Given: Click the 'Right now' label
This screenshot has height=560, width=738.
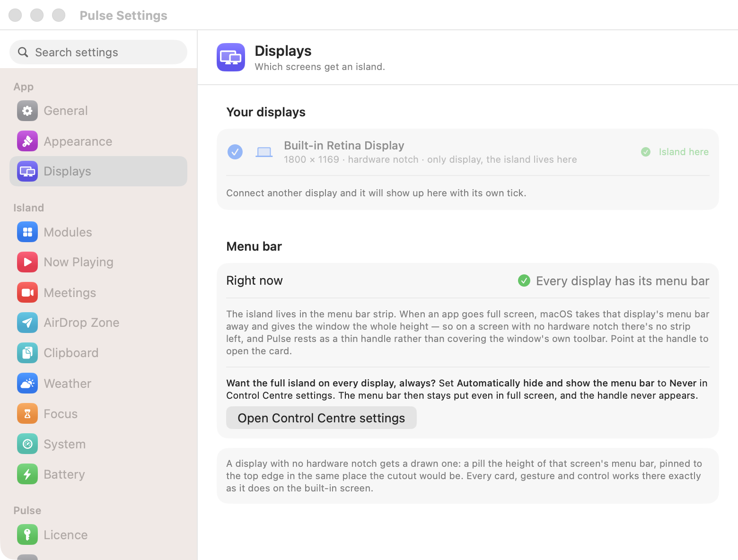Looking at the screenshot, I should click(x=255, y=280).
